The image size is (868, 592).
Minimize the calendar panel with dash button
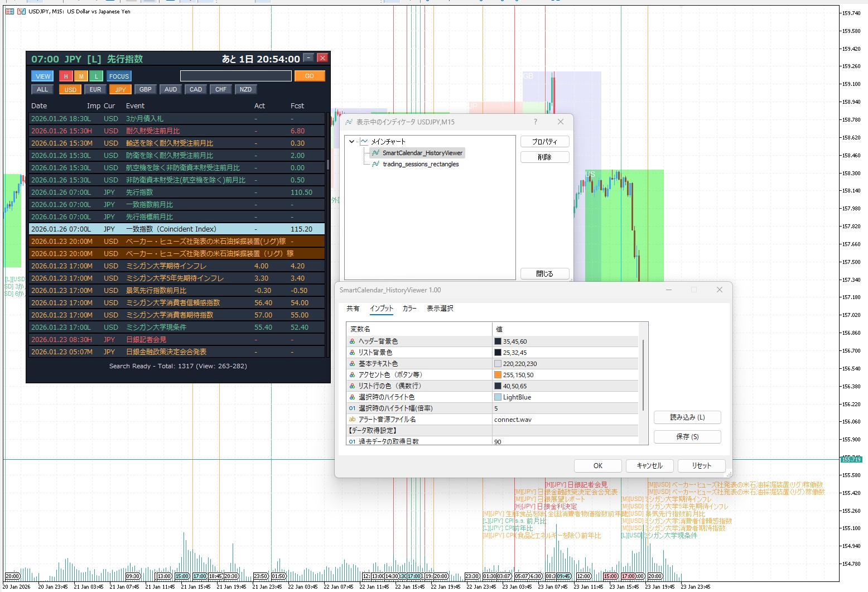[x=308, y=57]
